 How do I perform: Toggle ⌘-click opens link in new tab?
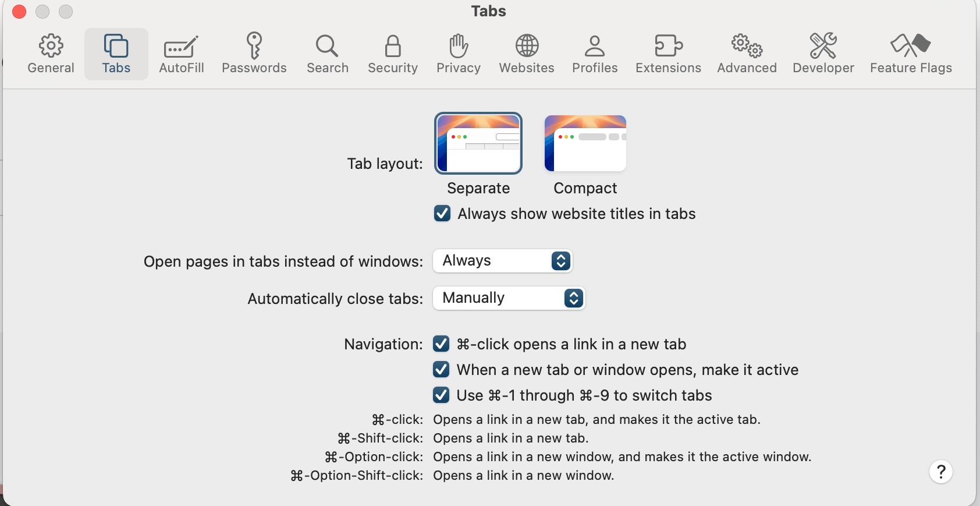point(441,344)
